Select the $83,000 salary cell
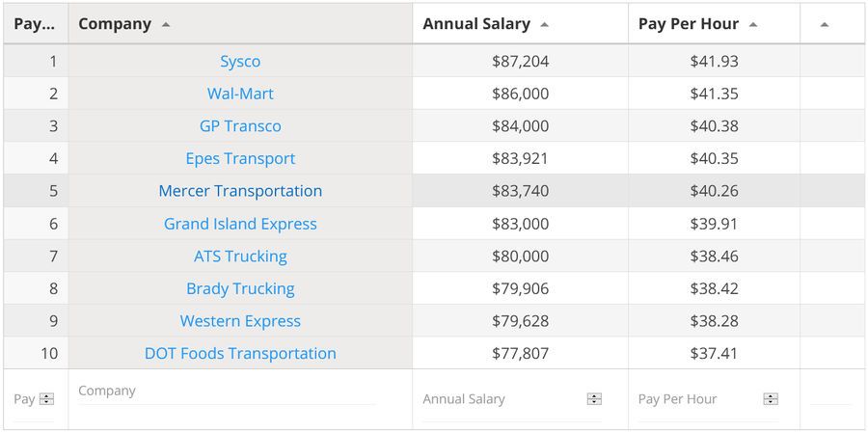 521,224
